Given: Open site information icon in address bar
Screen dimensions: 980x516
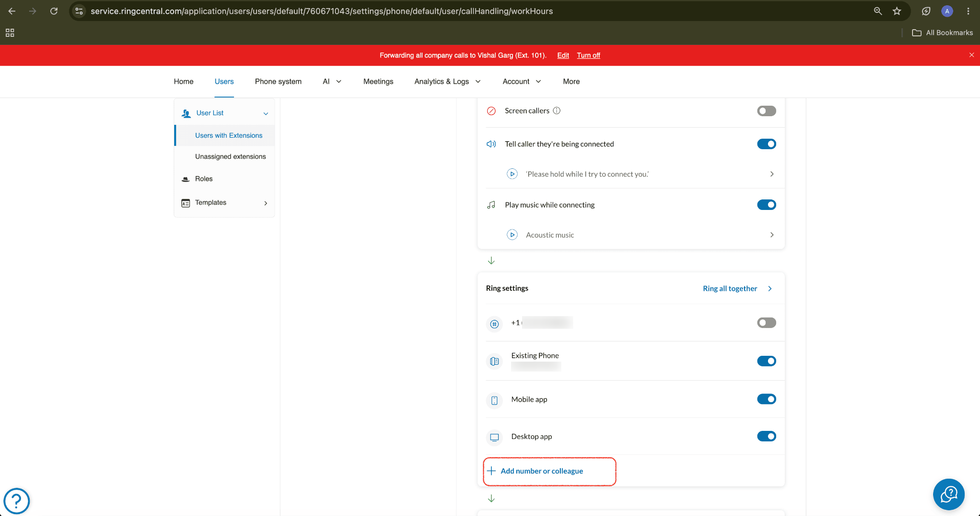Looking at the screenshot, I should [79, 11].
